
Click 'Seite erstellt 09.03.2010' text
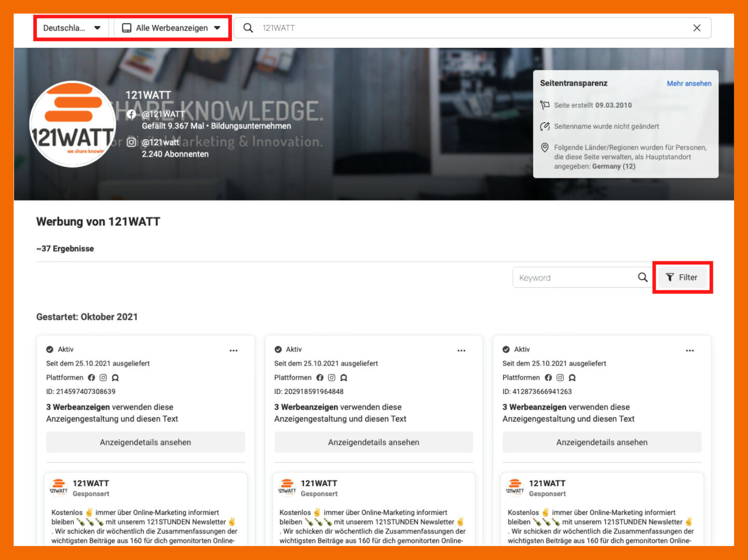point(593,105)
